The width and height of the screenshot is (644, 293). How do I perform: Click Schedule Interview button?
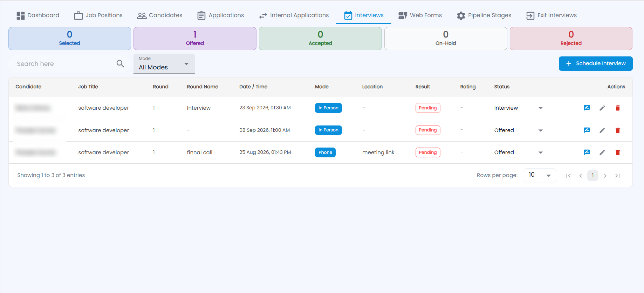click(596, 63)
